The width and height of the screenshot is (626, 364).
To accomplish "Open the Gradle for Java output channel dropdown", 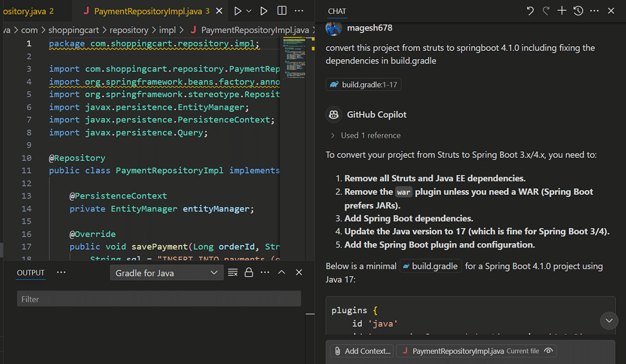I will point(166,273).
